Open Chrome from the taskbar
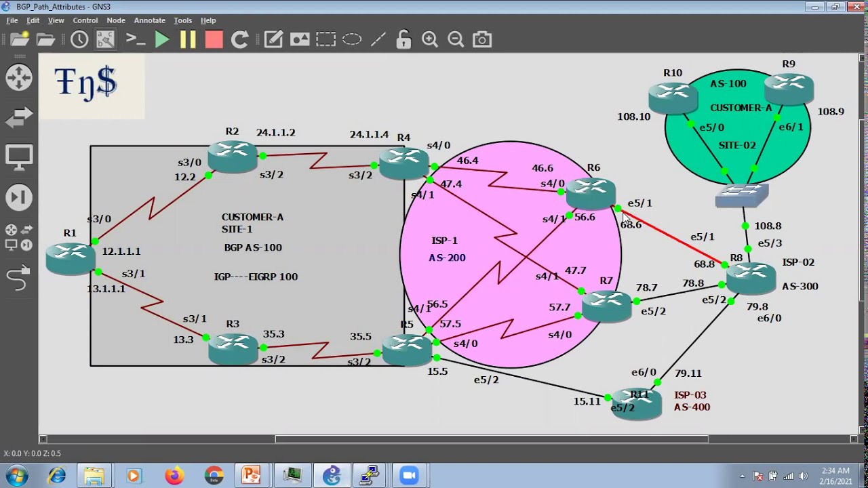868x488 pixels. [214, 476]
